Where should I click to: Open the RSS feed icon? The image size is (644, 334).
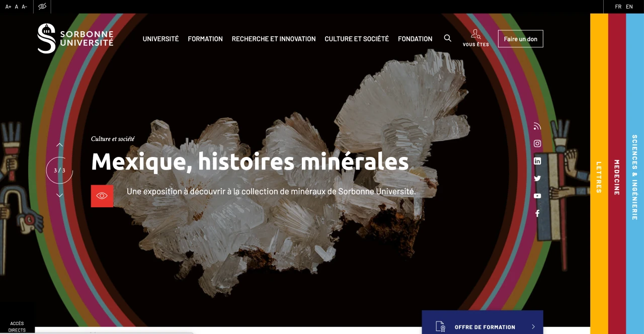(x=537, y=126)
